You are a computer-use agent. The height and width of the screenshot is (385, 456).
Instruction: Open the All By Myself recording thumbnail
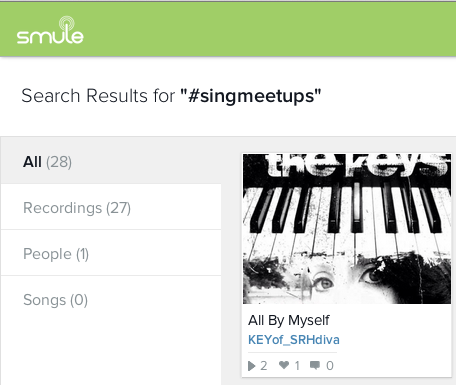(x=347, y=229)
